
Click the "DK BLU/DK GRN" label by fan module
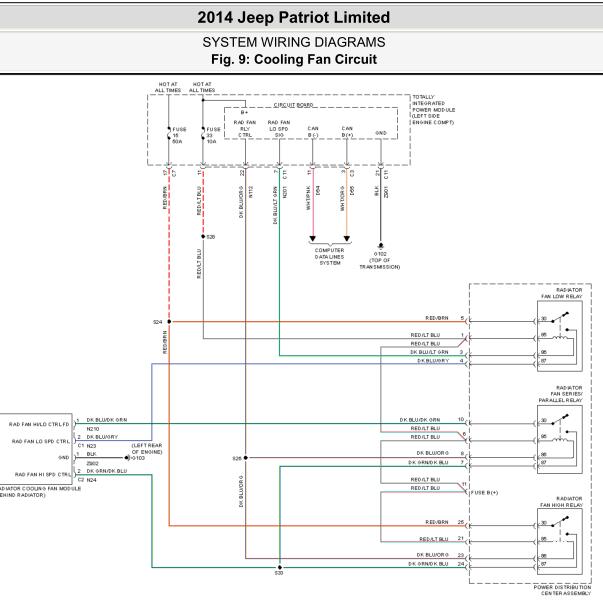107,420
